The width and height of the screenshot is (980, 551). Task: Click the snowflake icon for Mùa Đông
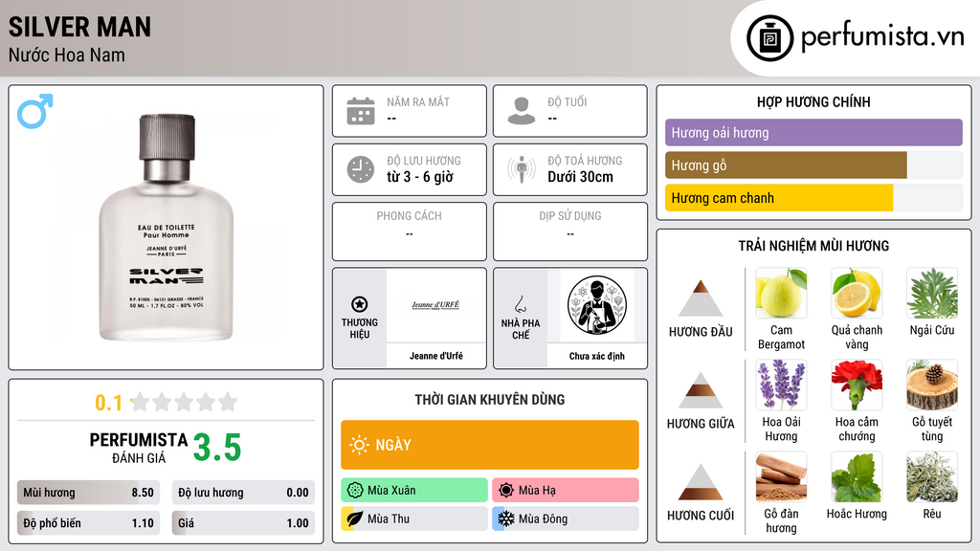[505, 518]
